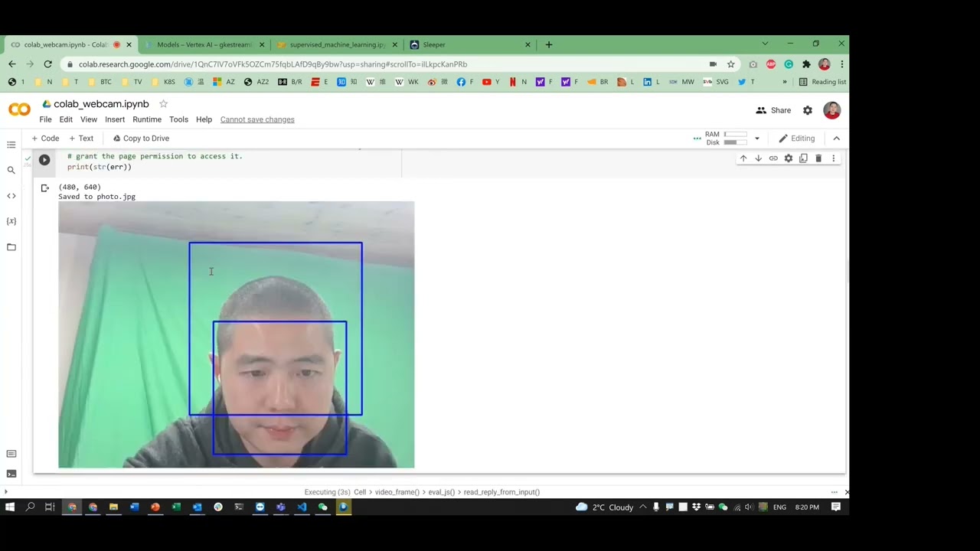The height and width of the screenshot is (551, 980).
Task: Run the code cell with the play button
Action: point(44,160)
